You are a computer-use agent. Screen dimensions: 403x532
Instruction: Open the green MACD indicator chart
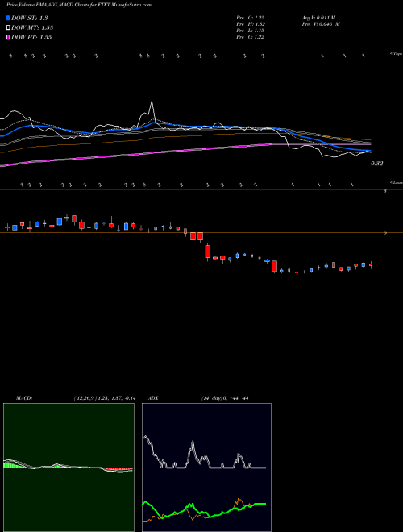pos(69,468)
